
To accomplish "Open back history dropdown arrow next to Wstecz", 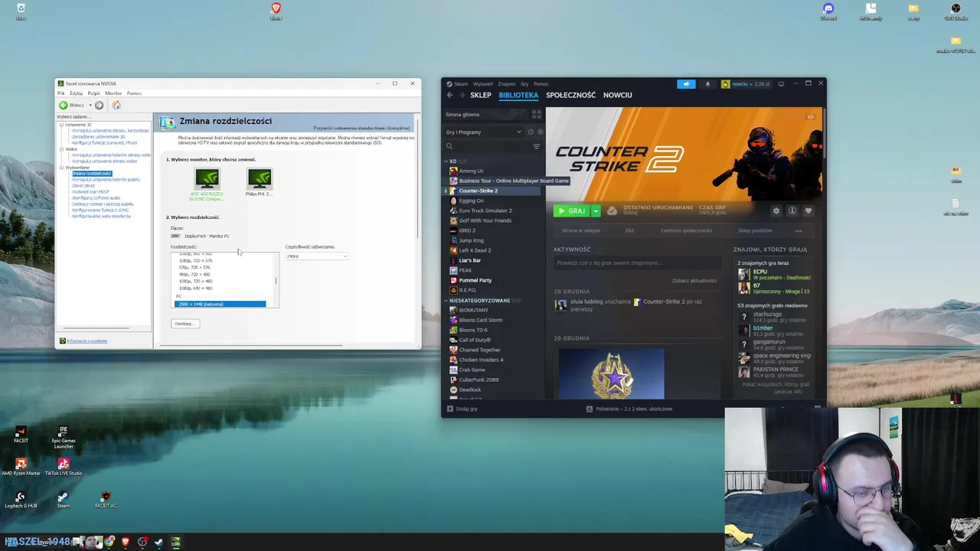I will [x=90, y=105].
